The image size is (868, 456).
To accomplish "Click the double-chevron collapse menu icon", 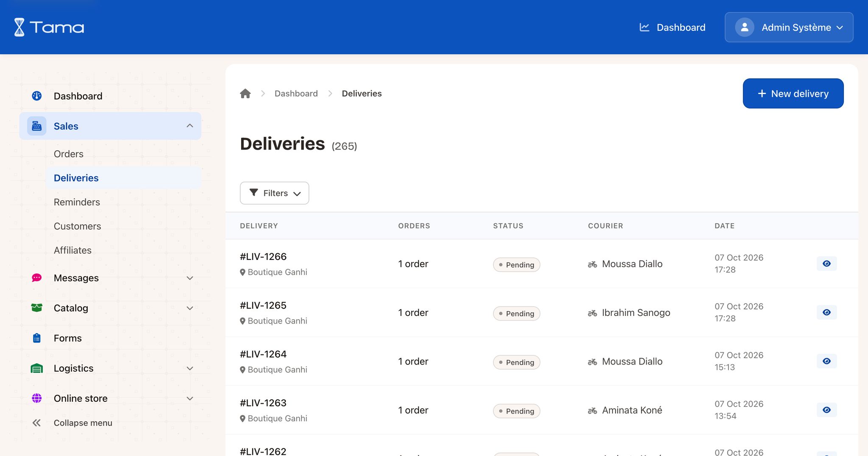I will [37, 423].
